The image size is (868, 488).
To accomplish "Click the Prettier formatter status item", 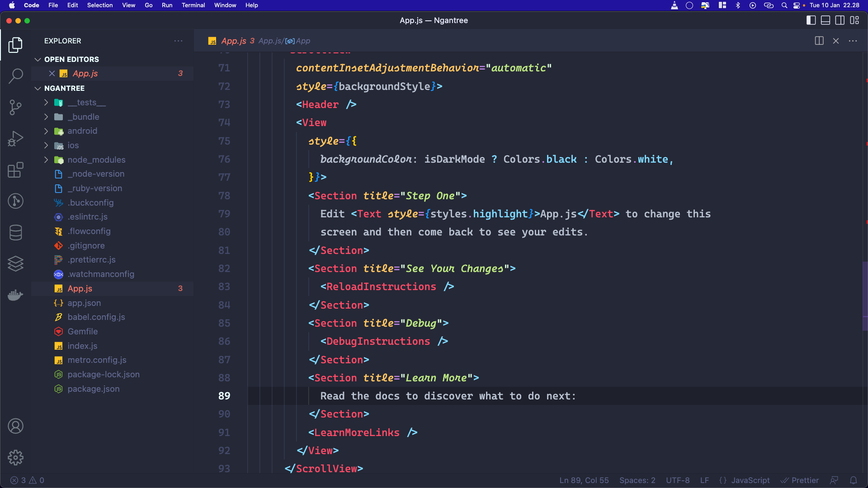I will coord(801,480).
